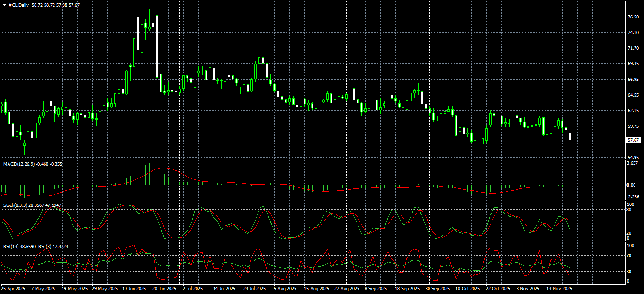This screenshot has height=294, width=644.
Task: Click the 10 Jun 2025 date label
Action: tap(134, 288)
